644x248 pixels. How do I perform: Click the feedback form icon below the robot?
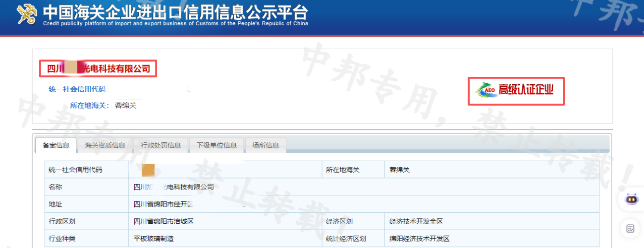coord(631,229)
